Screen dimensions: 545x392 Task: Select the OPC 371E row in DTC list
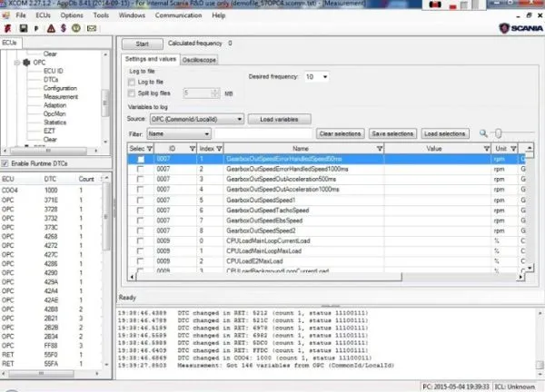point(52,200)
